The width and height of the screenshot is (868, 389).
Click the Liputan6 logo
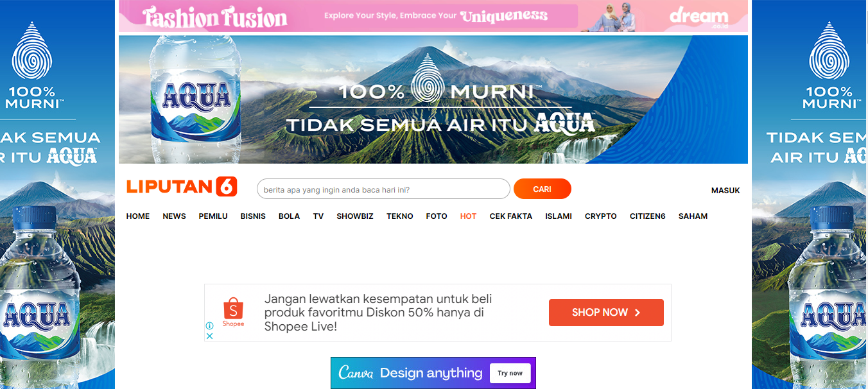coord(182,186)
